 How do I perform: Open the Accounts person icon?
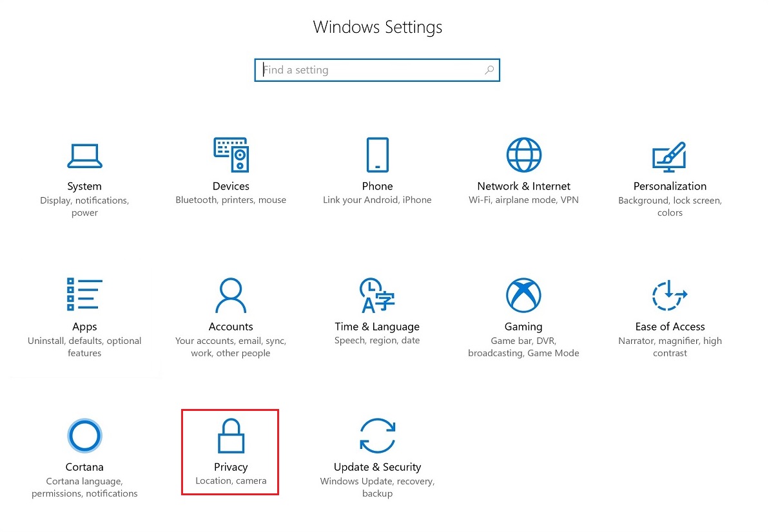pos(231,295)
